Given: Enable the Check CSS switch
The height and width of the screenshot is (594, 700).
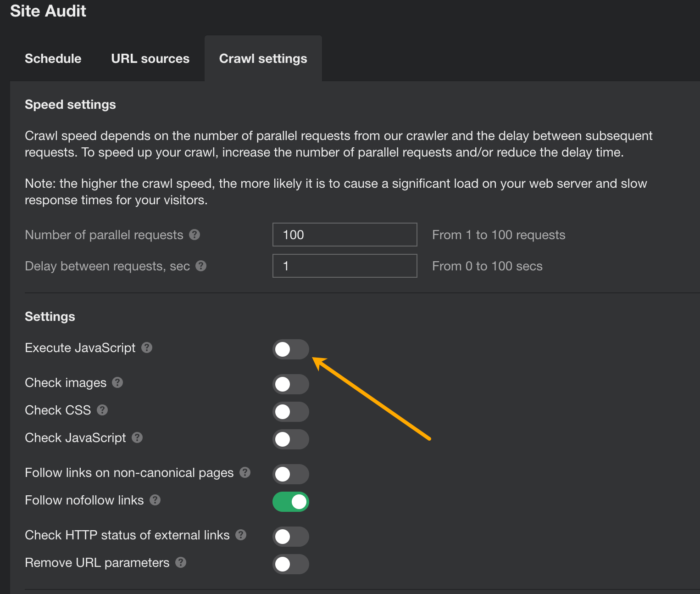Looking at the screenshot, I should pyautogui.click(x=291, y=412).
